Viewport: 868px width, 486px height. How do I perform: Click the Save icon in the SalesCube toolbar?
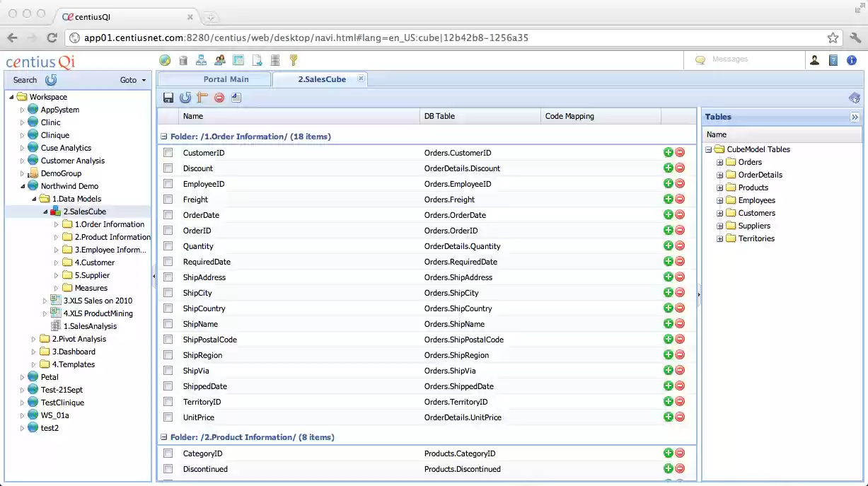[168, 98]
